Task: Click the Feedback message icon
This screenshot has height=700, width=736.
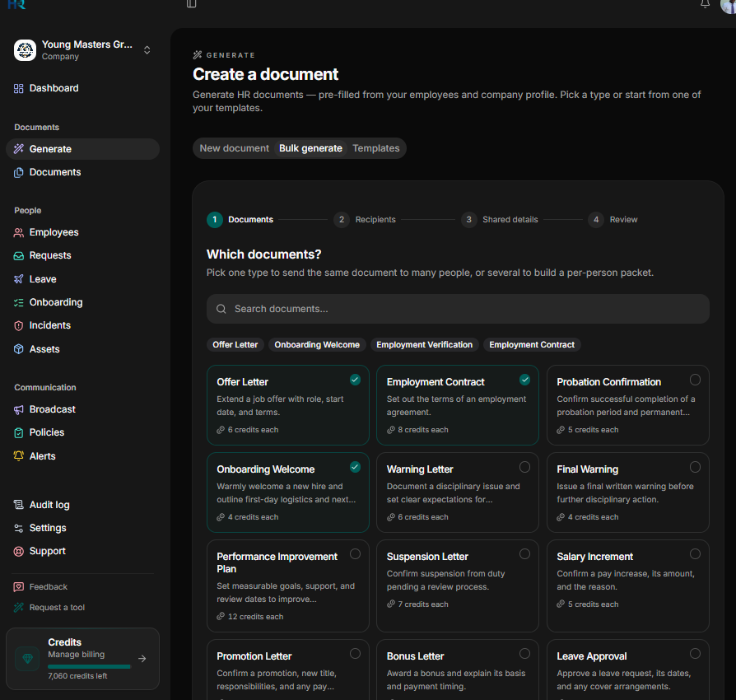Action: tap(18, 587)
